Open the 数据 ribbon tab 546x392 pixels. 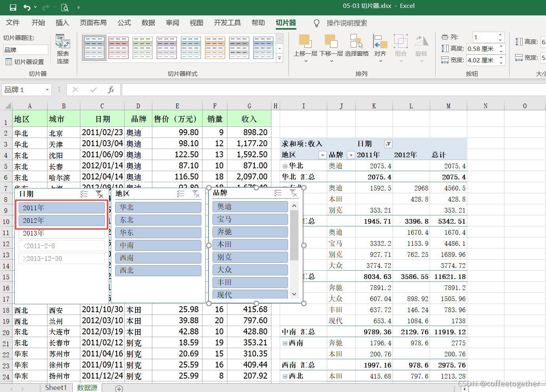coord(148,23)
